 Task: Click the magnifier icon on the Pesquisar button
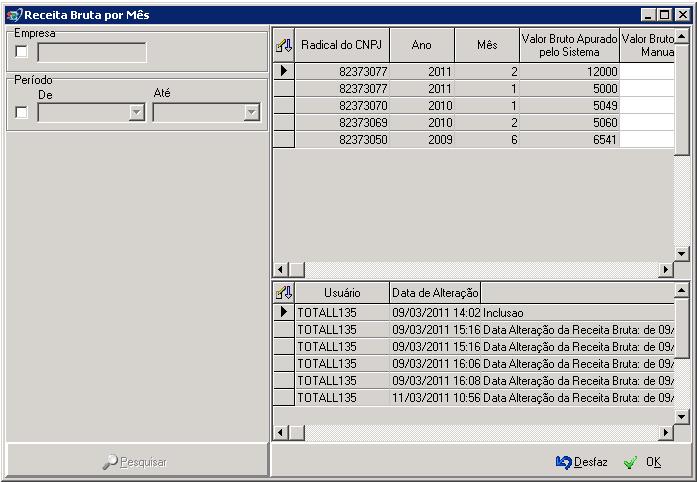click(x=110, y=462)
